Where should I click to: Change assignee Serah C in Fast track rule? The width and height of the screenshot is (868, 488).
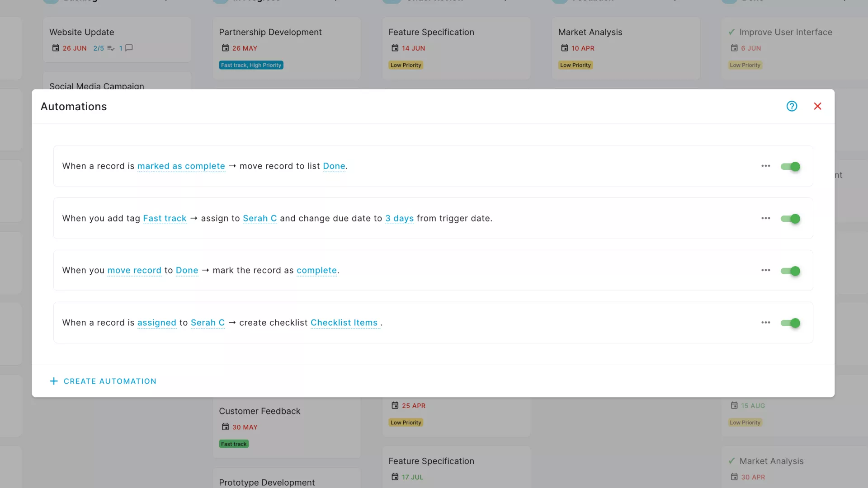coord(259,218)
